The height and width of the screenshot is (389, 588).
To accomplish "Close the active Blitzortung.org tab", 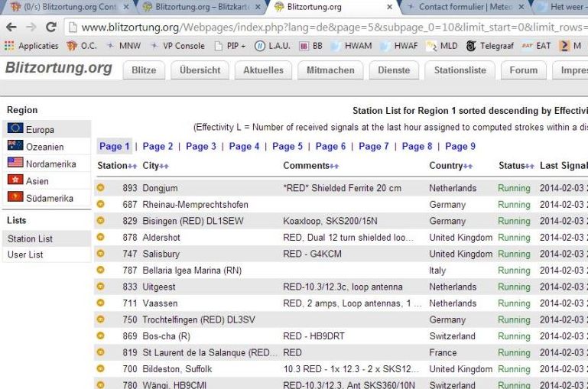I will (390, 7).
